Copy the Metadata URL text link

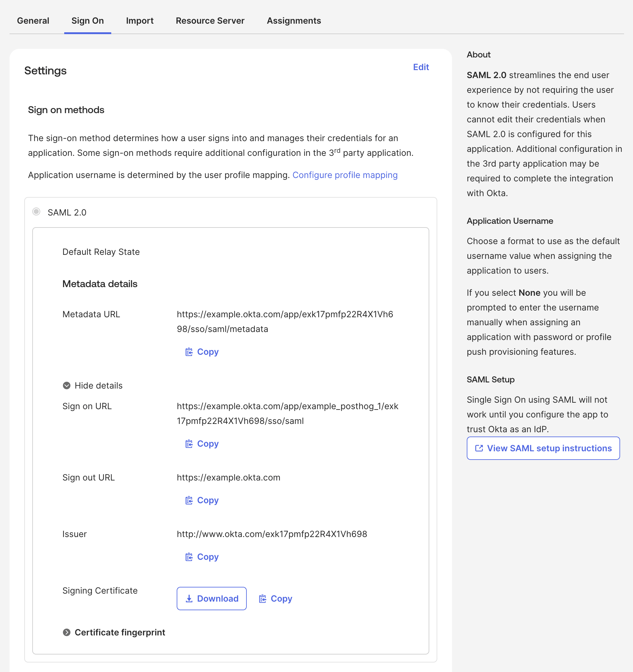click(x=207, y=352)
